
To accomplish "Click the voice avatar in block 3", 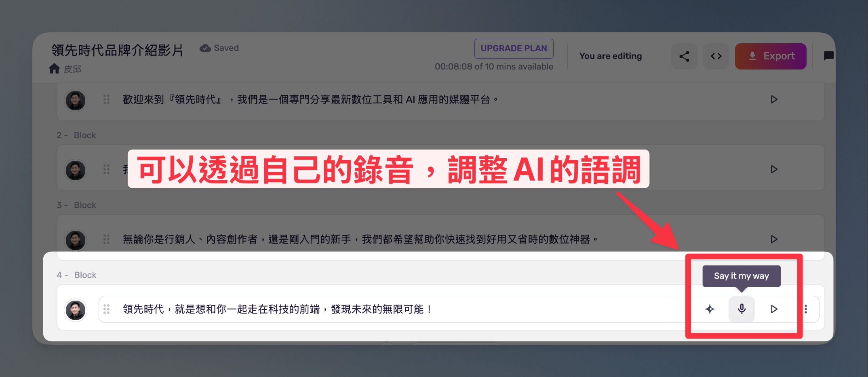I will [76, 240].
